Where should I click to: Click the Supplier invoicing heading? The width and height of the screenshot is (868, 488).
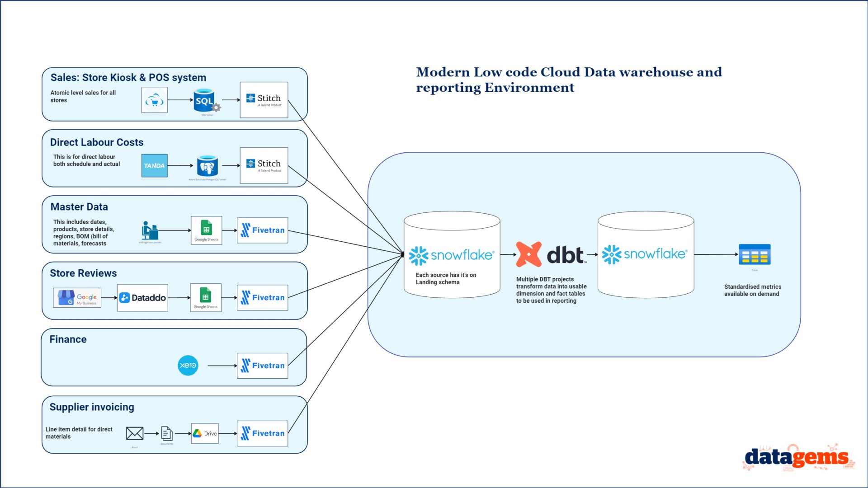tap(92, 407)
